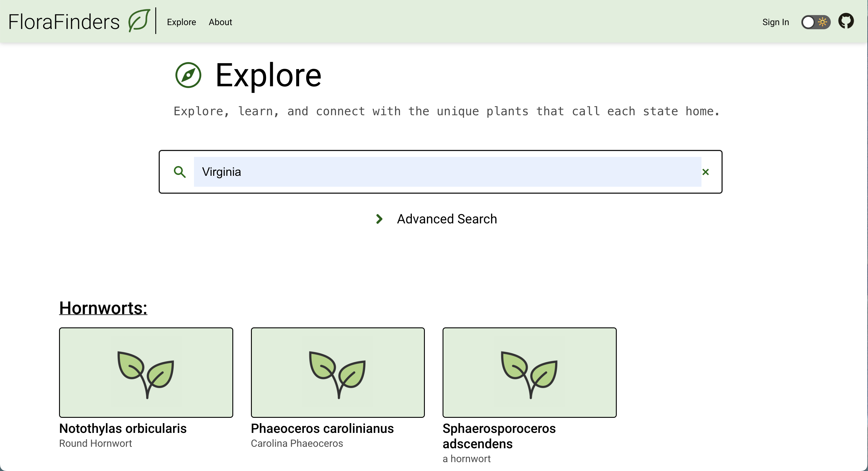Viewport: 868px width, 471px height.
Task: Open the Explore navigation item
Action: click(181, 22)
